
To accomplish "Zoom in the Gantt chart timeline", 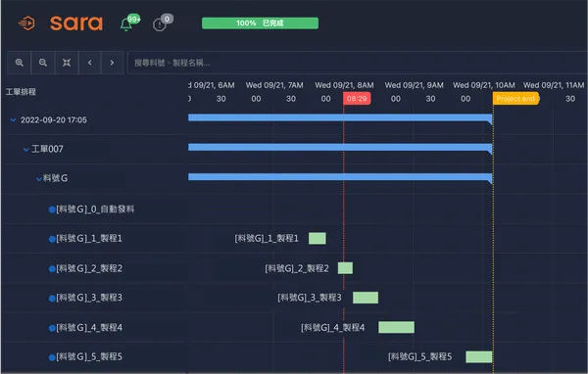I will [20, 63].
